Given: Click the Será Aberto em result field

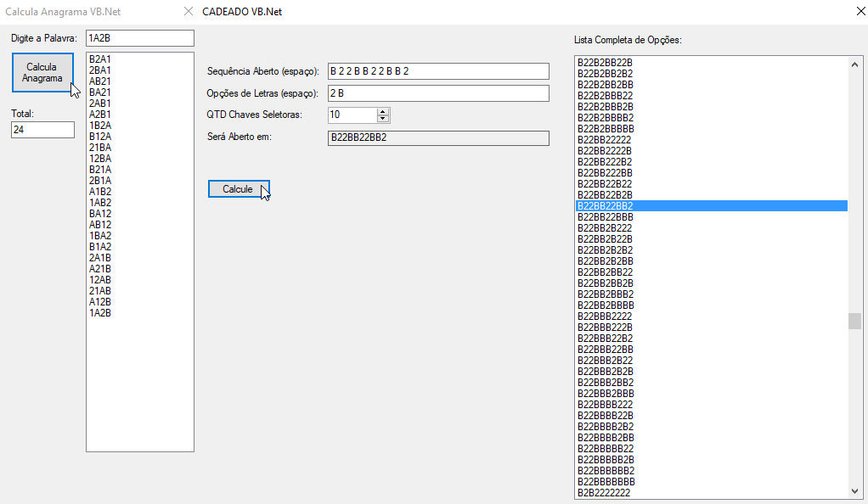Looking at the screenshot, I should pos(438,137).
